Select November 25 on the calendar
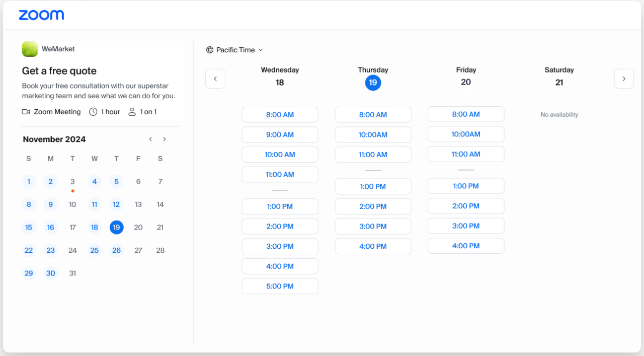The image size is (644, 356). point(94,250)
